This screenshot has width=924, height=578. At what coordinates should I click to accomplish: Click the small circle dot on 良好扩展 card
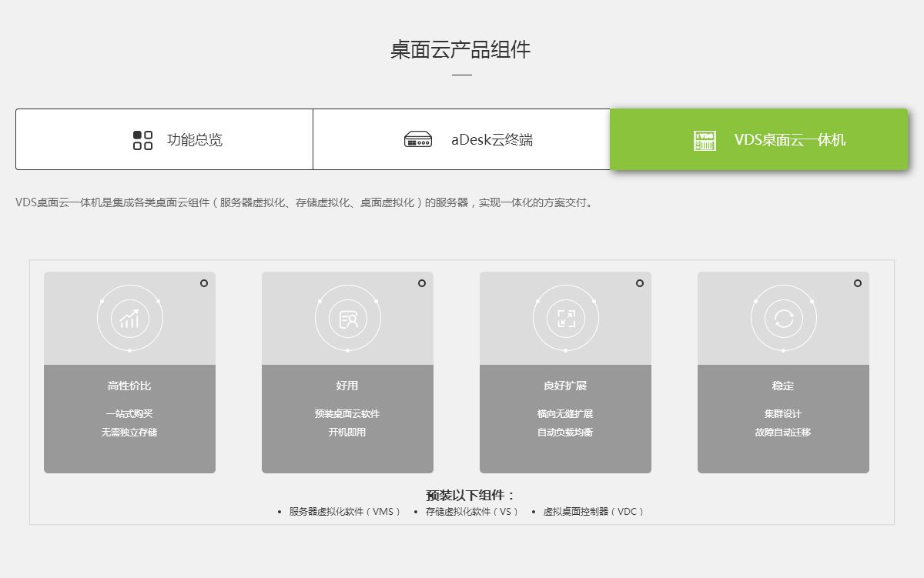pyautogui.click(x=640, y=283)
